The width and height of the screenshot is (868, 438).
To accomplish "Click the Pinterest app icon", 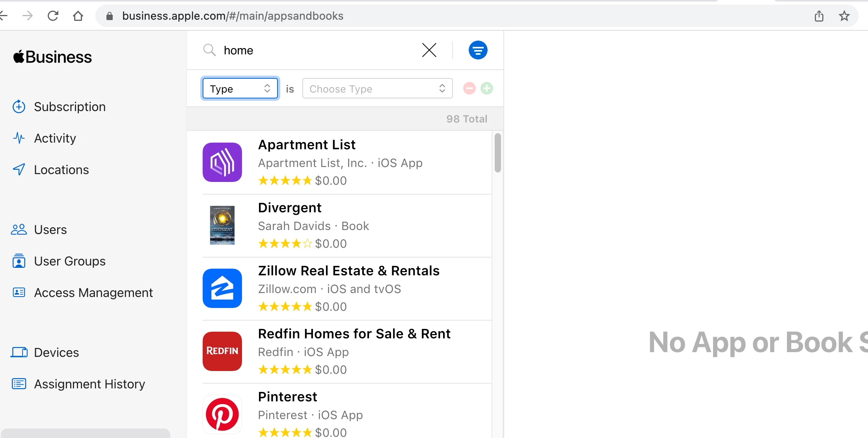I will coord(222,414).
